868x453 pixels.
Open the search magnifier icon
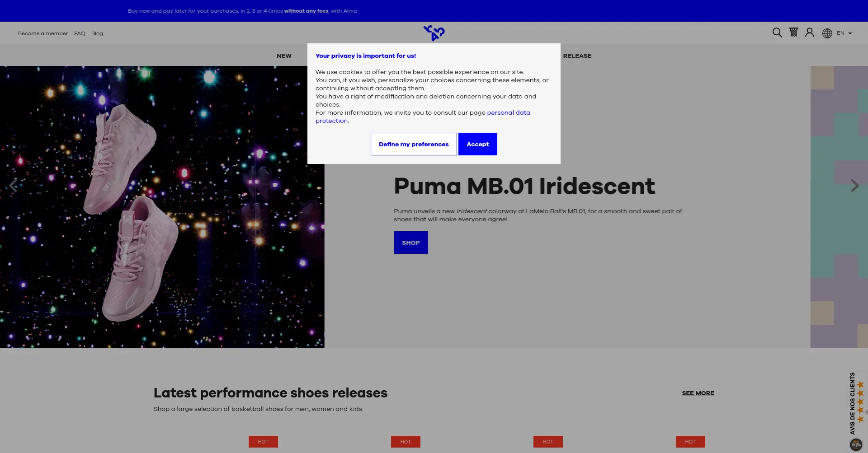(777, 33)
